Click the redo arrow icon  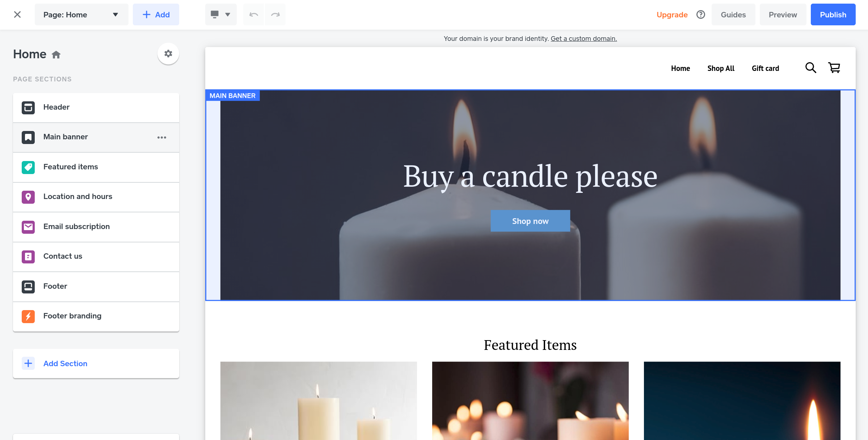(x=275, y=14)
